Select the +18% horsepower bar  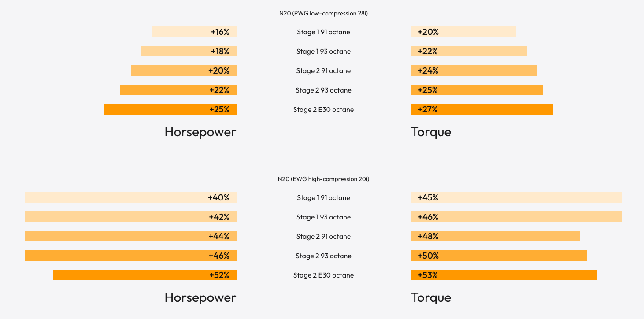189,51
